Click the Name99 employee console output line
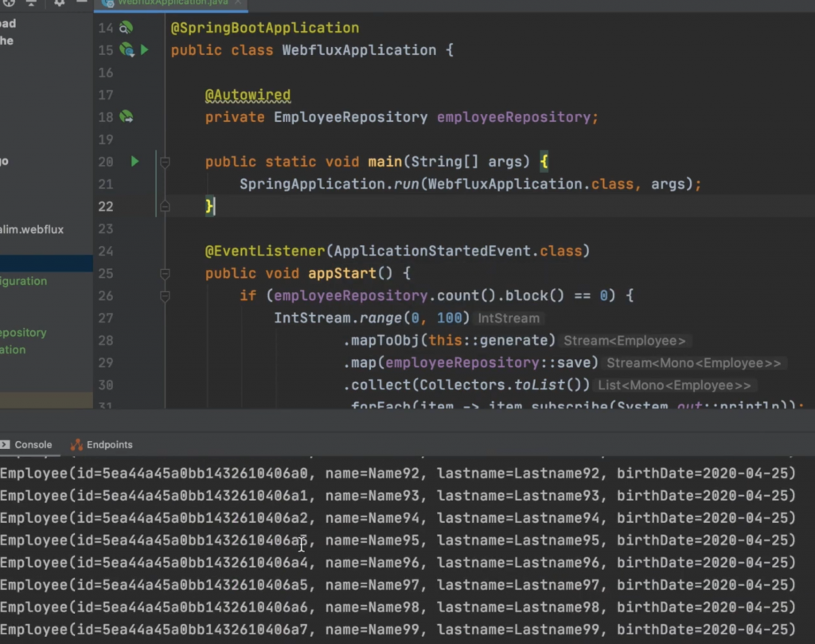The width and height of the screenshot is (815, 644). coord(397,630)
